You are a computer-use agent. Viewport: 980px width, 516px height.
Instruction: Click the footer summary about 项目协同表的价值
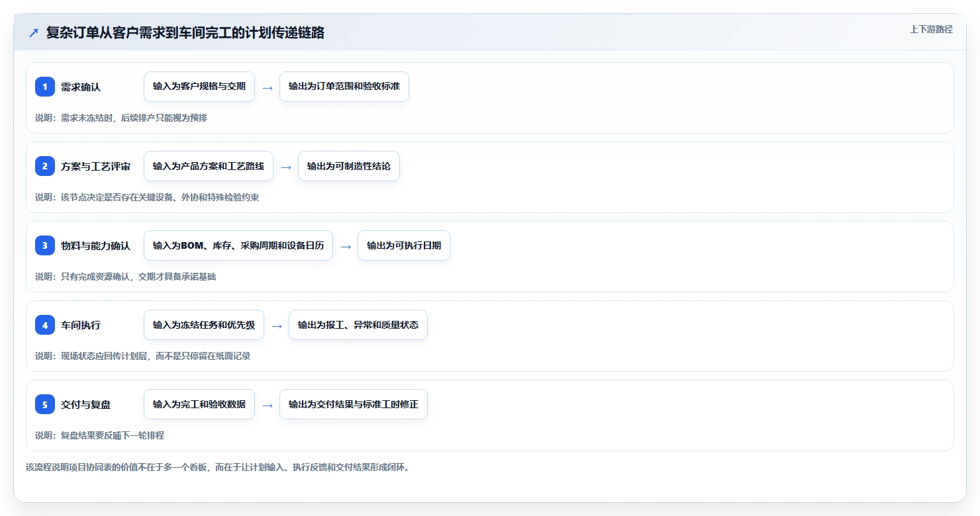(x=218, y=467)
